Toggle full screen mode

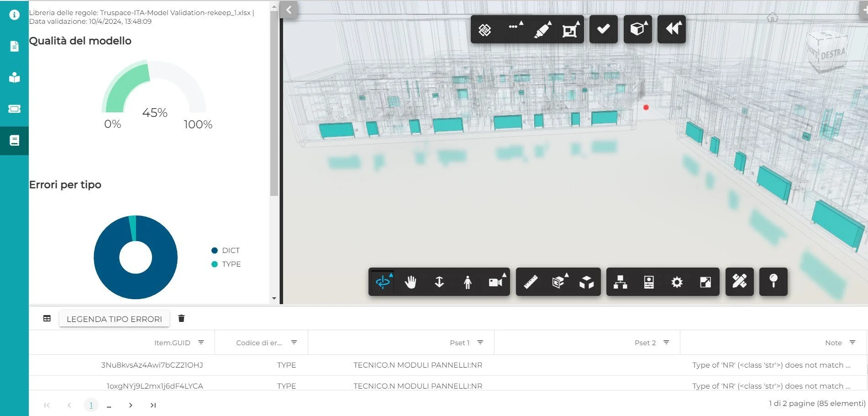click(x=705, y=282)
